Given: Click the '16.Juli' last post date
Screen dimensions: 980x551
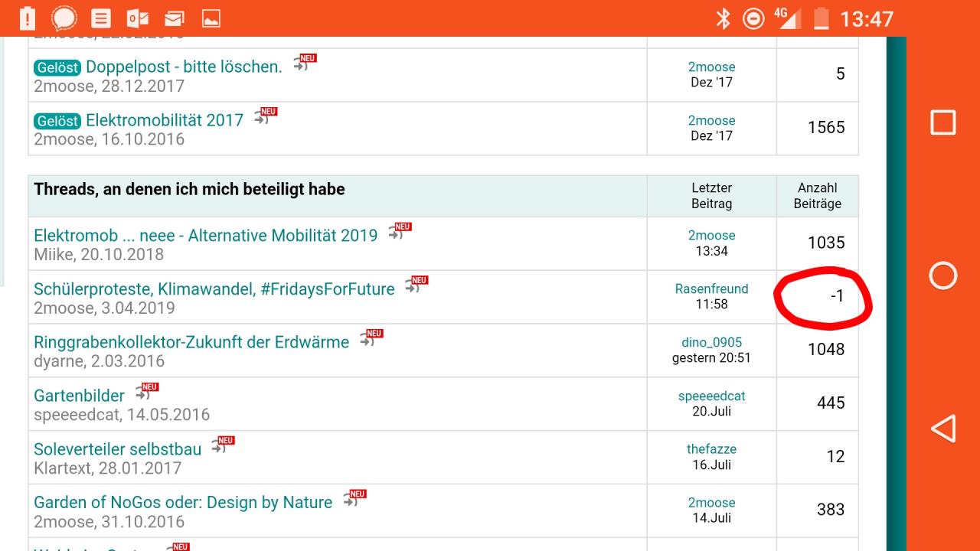Looking at the screenshot, I should 711,465.
